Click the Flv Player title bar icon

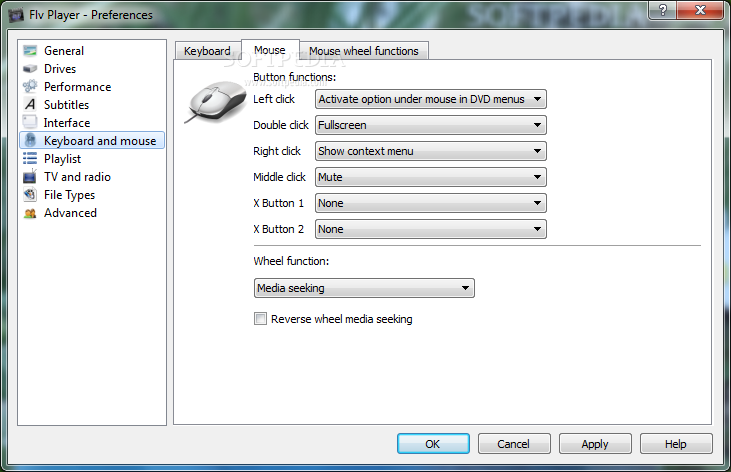click(x=16, y=15)
